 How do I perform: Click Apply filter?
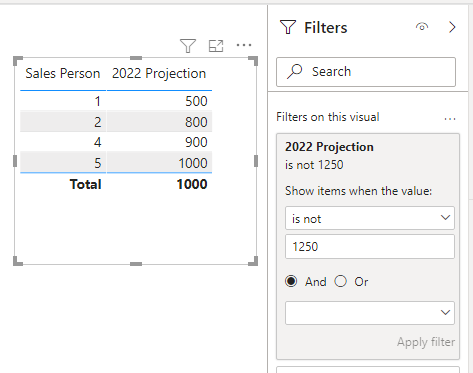pos(426,342)
